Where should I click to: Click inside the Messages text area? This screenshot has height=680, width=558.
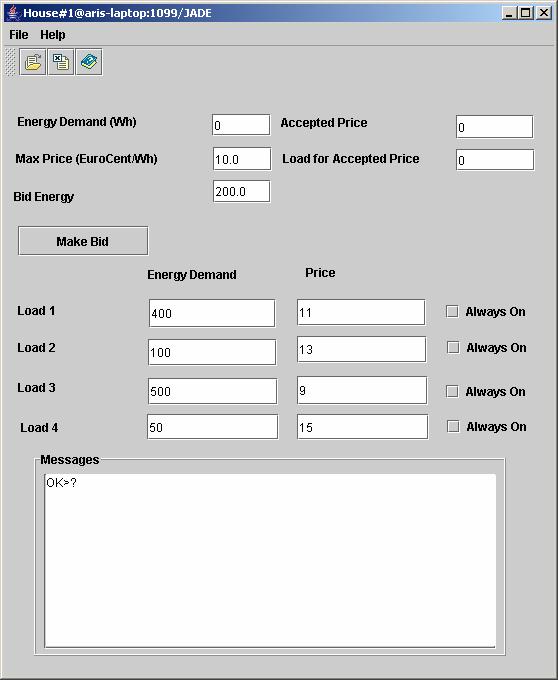click(x=270, y=560)
